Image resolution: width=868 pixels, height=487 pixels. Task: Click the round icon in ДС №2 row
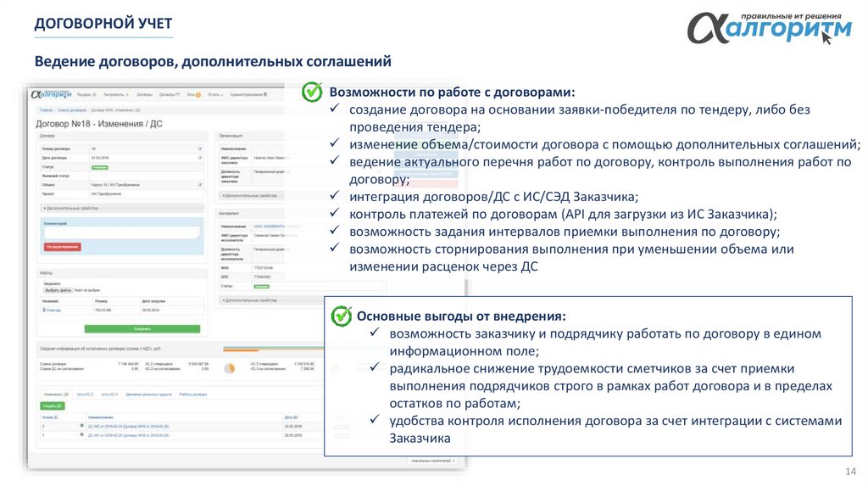point(82,426)
